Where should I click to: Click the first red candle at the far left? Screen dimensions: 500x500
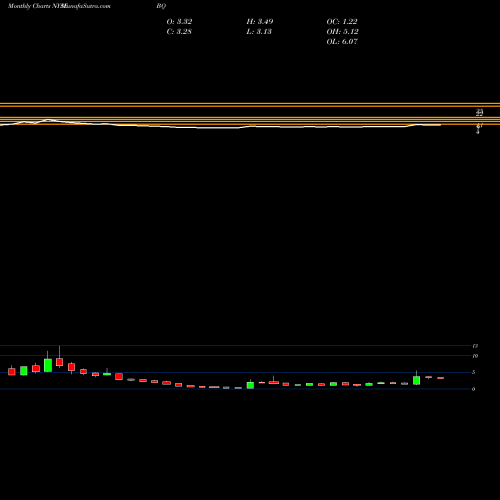[12, 372]
